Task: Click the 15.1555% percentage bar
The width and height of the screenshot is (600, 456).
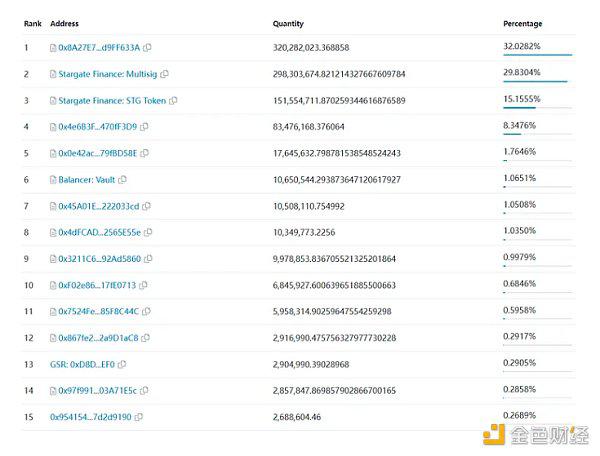Action: (x=538, y=107)
